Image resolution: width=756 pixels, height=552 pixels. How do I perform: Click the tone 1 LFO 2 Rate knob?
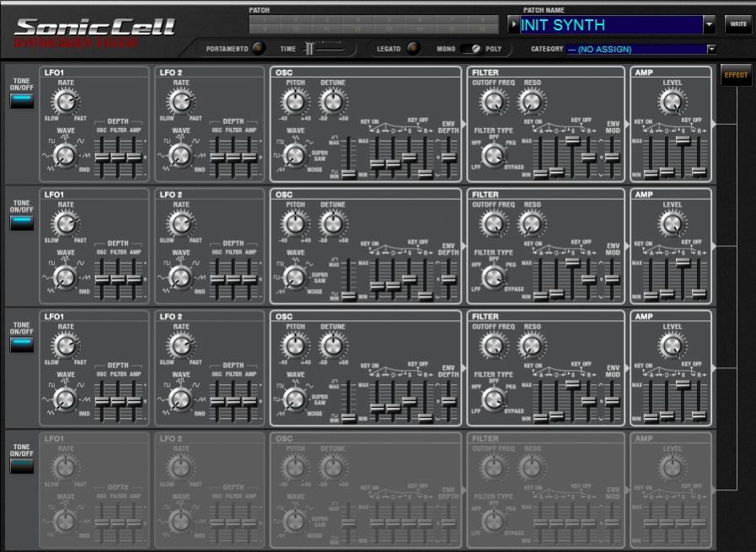[181, 102]
